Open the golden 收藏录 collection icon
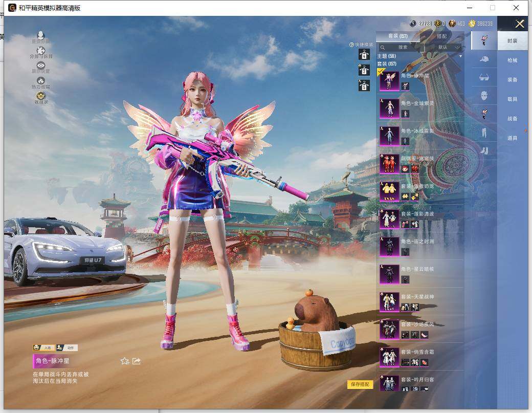Screen dimensions: 532x413 pos(41,96)
